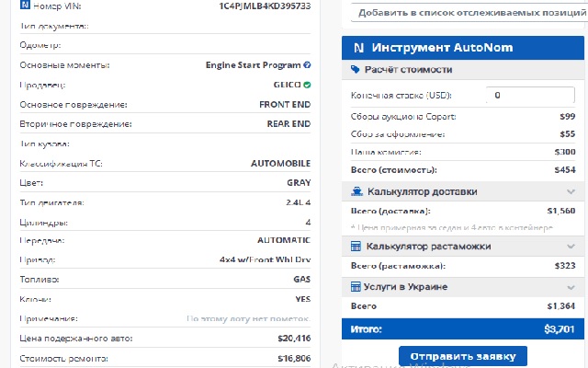The image size is (588, 368).
Task: Click the По этому лоту нет пометок note
Action: (248, 319)
